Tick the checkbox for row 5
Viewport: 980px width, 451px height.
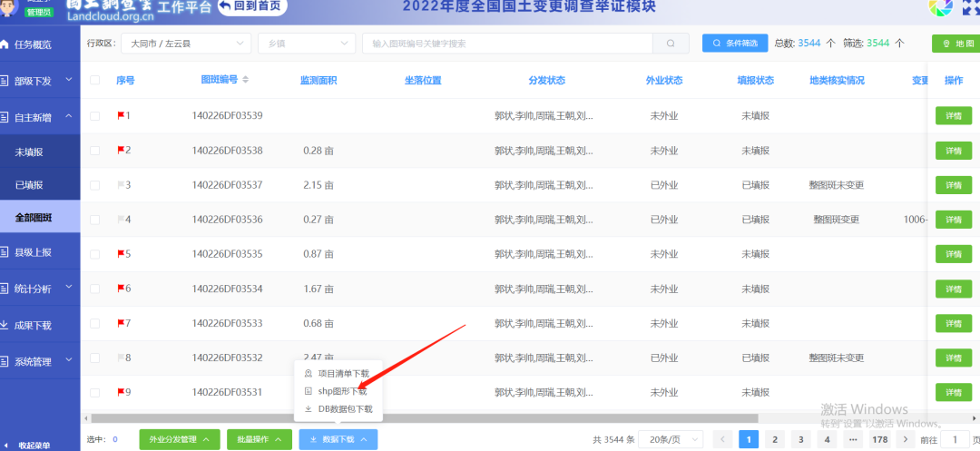(x=95, y=254)
